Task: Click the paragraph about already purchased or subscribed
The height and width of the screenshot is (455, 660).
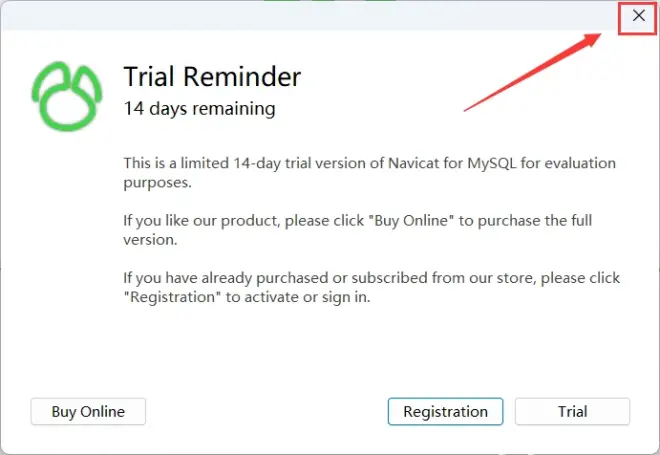Action: point(372,287)
